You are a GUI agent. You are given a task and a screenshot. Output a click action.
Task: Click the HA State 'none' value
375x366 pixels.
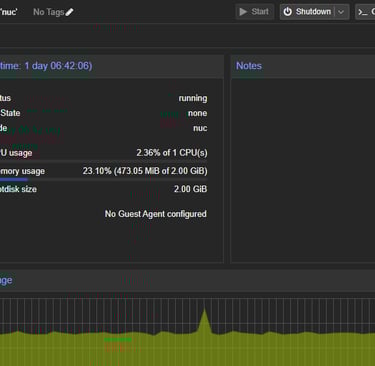[197, 113]
